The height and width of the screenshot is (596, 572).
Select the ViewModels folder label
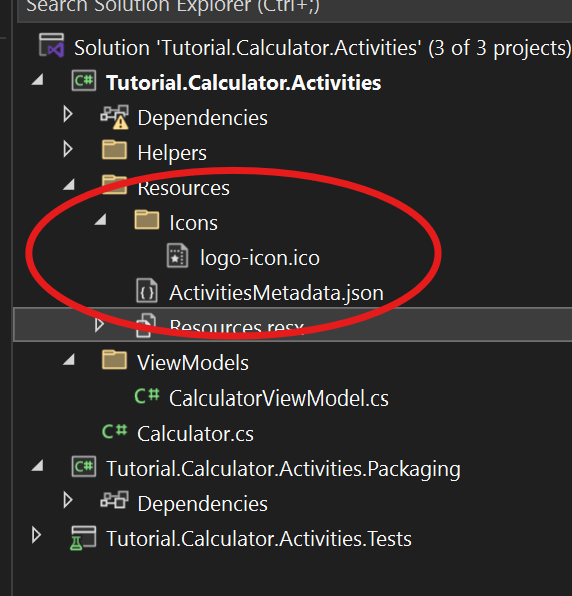coord(193,363)
